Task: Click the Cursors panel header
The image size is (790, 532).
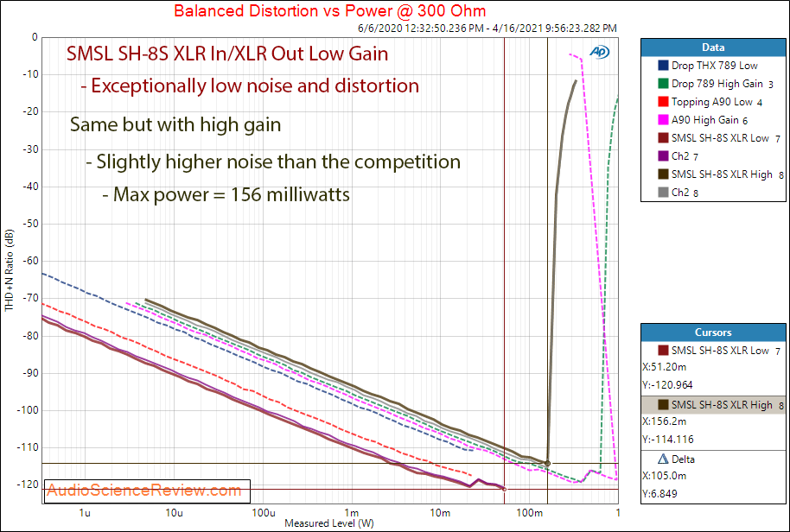Action: tap(713, 332)
